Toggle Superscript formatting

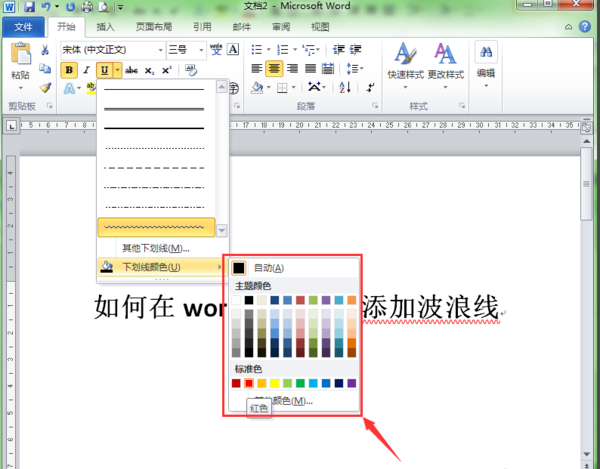pyautogui.click(x=167, y=70)
